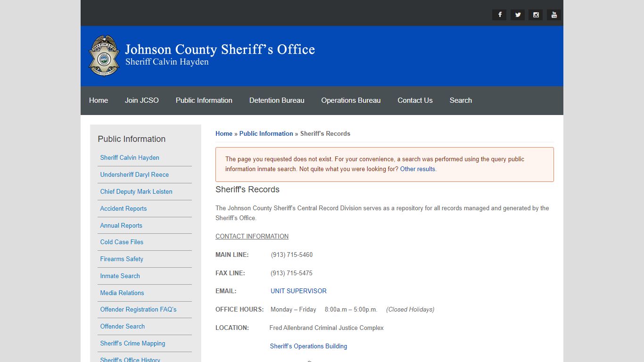The image size is (644, 362).
Task: Open Media Relations sidebar link
Action: pyautogui.click(x=122, y=293)
